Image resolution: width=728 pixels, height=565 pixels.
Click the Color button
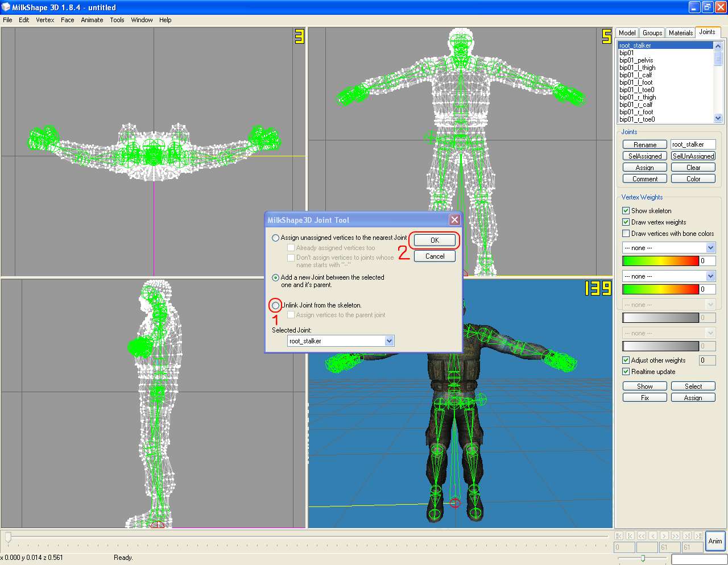[x=693, y=179]
